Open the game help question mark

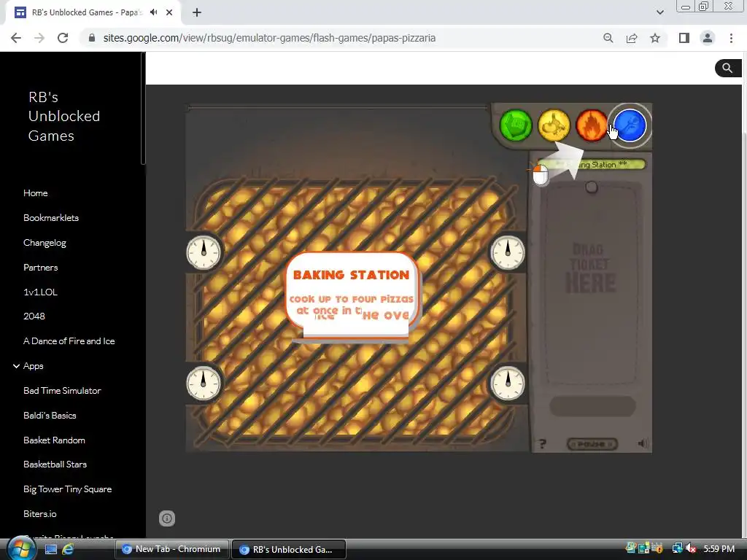click(x=542, y=444)
